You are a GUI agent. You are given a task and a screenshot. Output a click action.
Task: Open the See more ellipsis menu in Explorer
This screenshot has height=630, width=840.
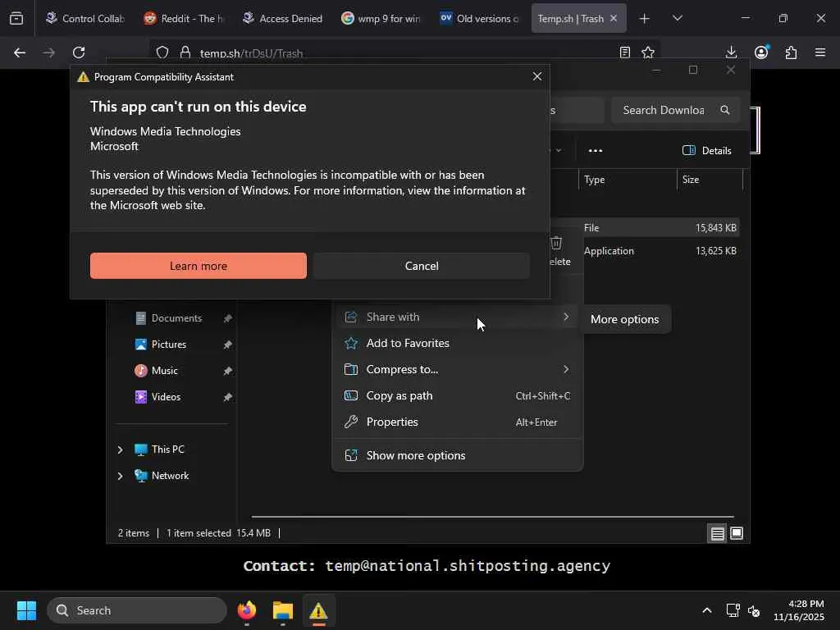(x=596, y=151)
